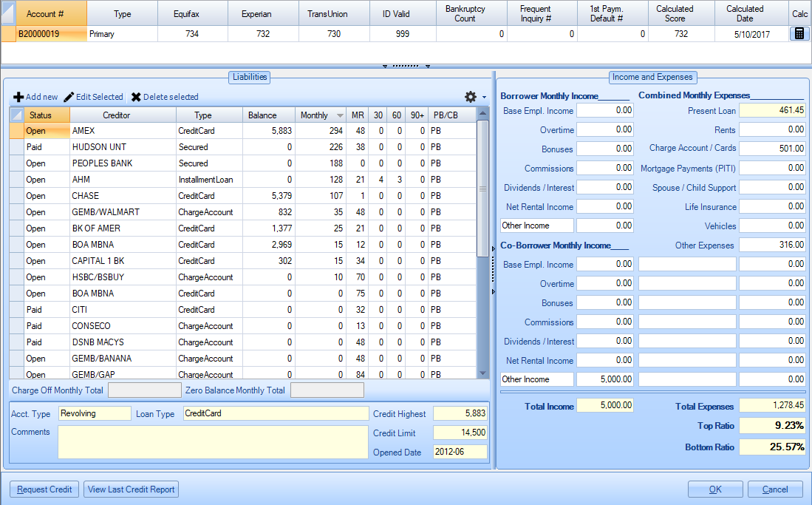Click the Credit Limit field
Image resolution: width=812 pixels, height=505 pixels.
pyautogui.click(x=460, y=433)
